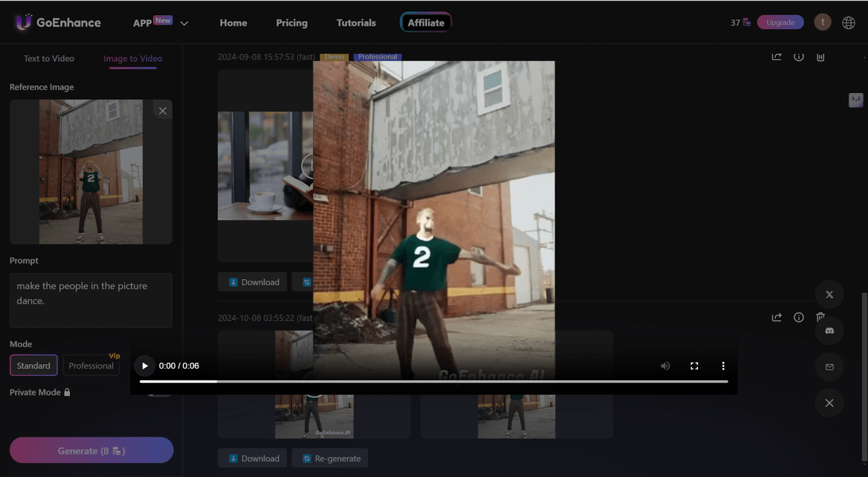The width and height of the screenshot is (868, 477).
Task: Remove the reference image
Action: (x=163, y=111)
